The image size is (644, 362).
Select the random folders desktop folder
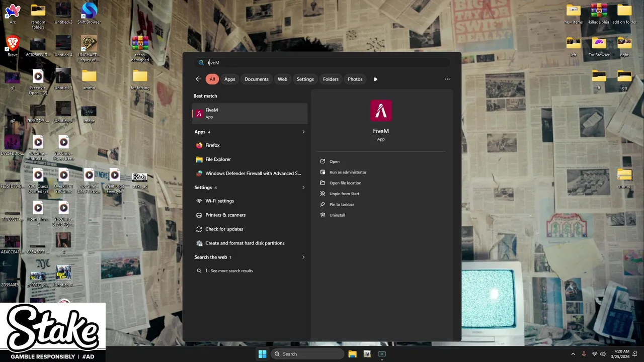pyautogui.click(x=38, y=16)
